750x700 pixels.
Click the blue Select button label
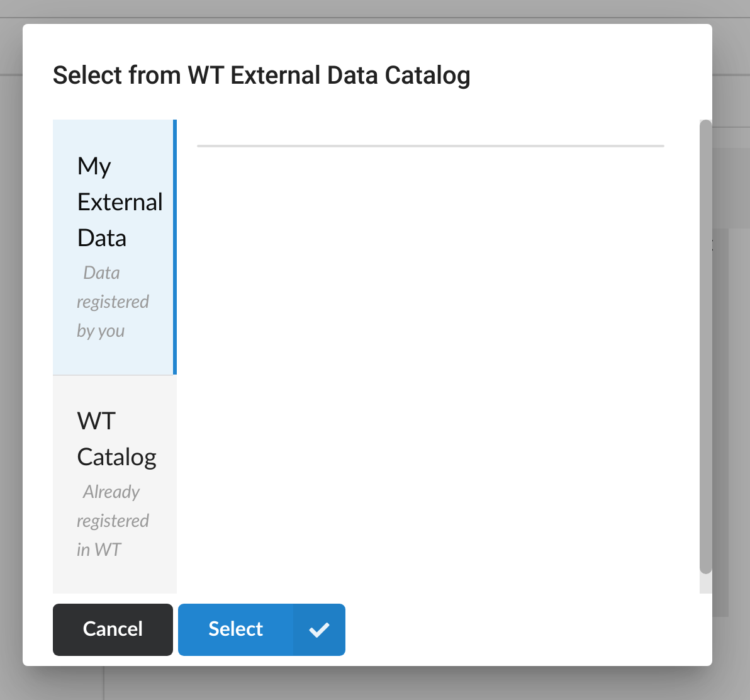click(235, 629)
